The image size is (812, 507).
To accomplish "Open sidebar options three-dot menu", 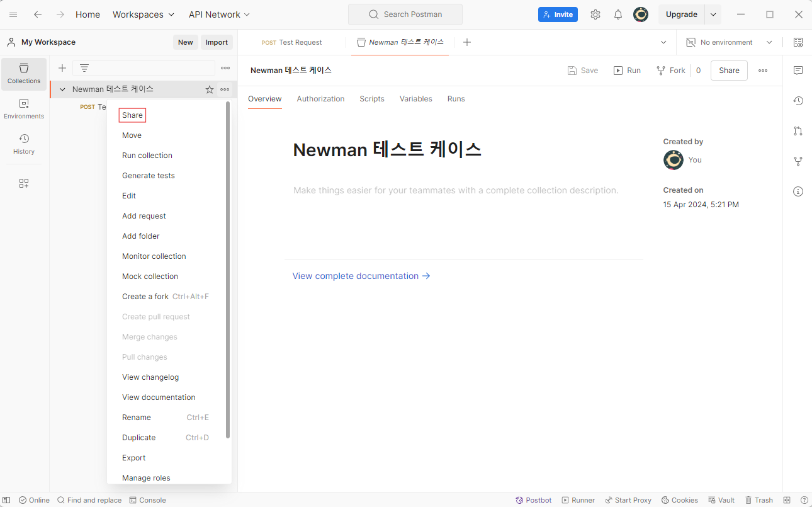I will pos(225,68).
